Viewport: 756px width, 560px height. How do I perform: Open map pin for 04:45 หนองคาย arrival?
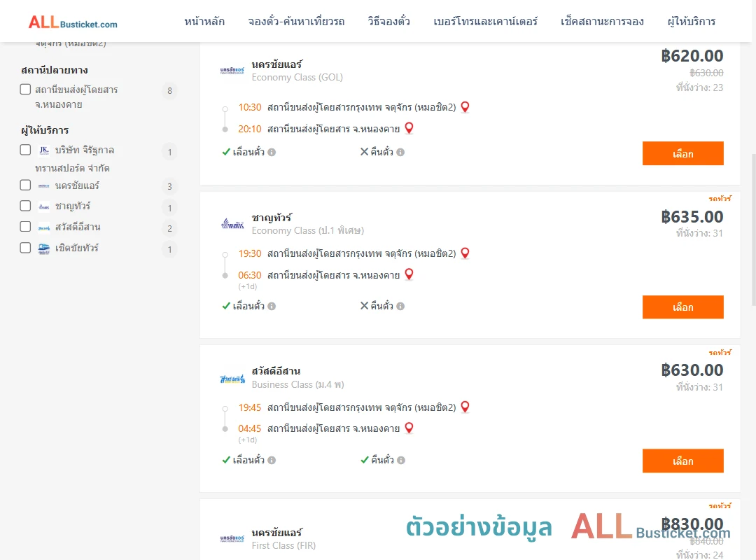409,428
